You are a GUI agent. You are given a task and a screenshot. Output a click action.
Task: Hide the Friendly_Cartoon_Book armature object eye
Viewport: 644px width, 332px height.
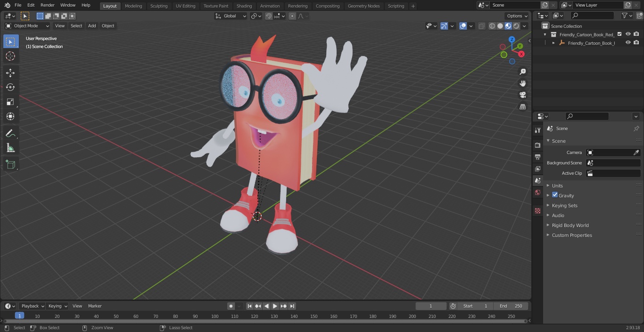coord(628,42)
